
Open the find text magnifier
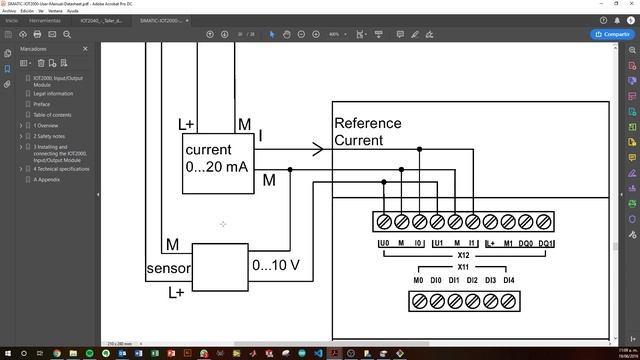tap(67, 35)
